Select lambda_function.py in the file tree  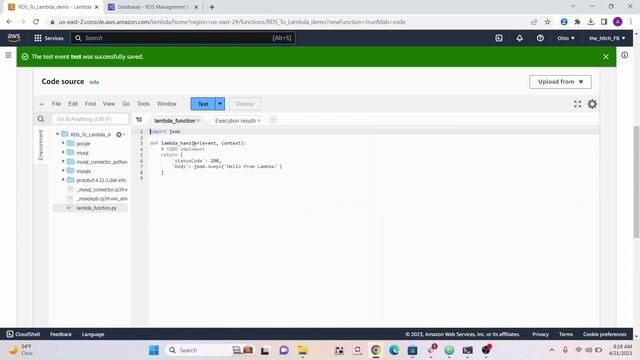[x=96, y=208]
